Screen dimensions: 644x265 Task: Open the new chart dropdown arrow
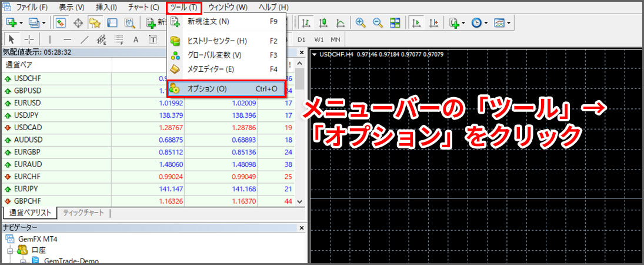[x=21, y=23]
